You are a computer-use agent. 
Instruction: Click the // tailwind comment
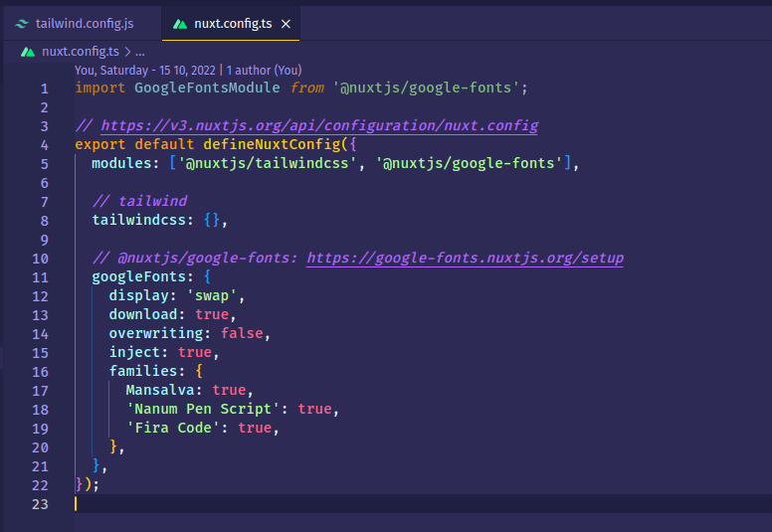(139, 201)
